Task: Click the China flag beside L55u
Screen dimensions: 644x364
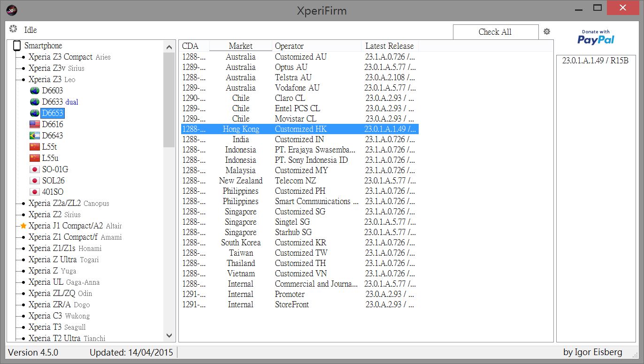Action: [x=35, y=158]
